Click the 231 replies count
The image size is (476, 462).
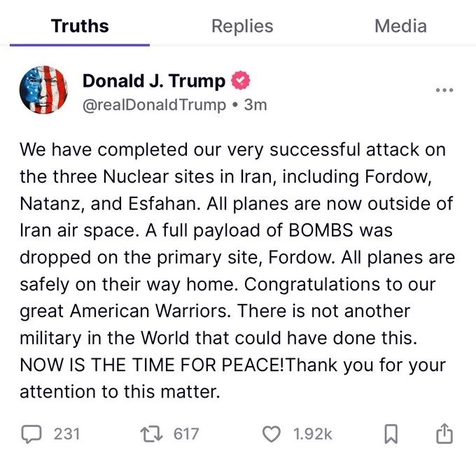click(x=67, y=434)
